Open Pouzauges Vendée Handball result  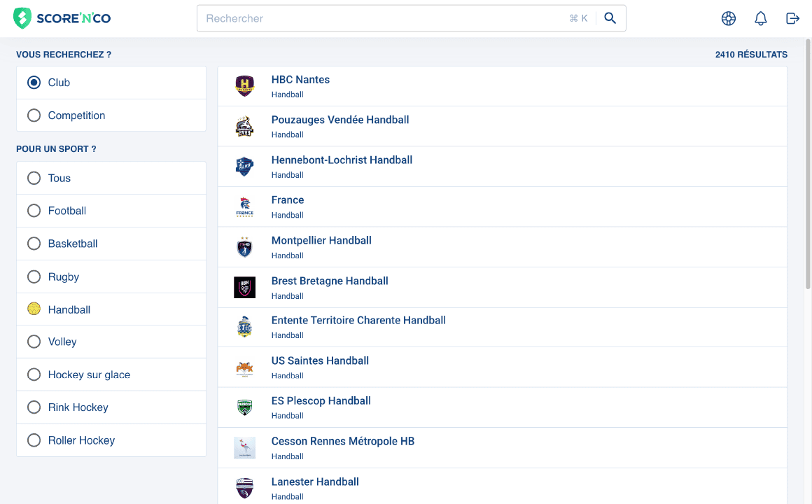pyautogui.click(x=340, y=120)
